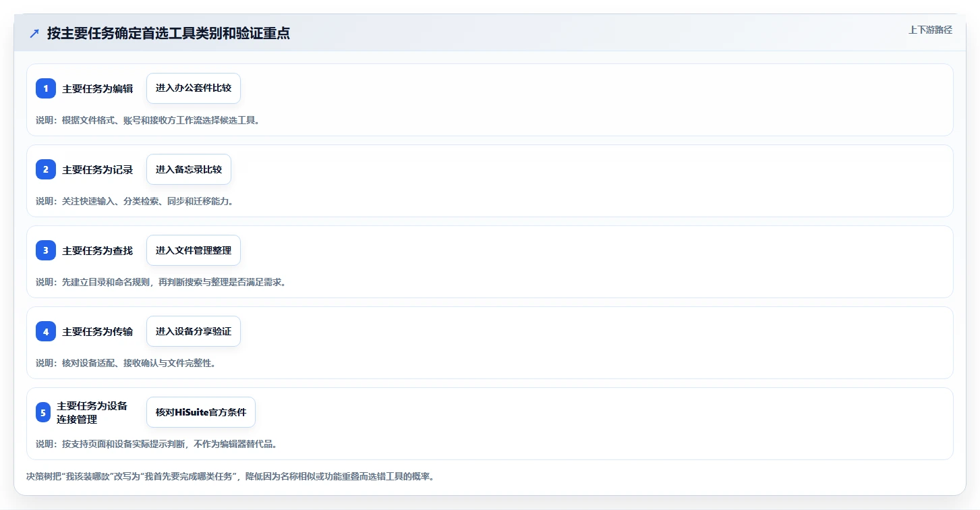Select the text 主要任务为设备连接管理
Screen dimensions: 980x510
[x=92, y=412]
